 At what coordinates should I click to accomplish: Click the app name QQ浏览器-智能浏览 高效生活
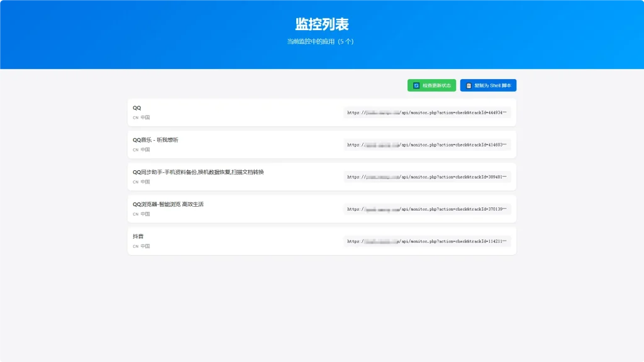168,204
